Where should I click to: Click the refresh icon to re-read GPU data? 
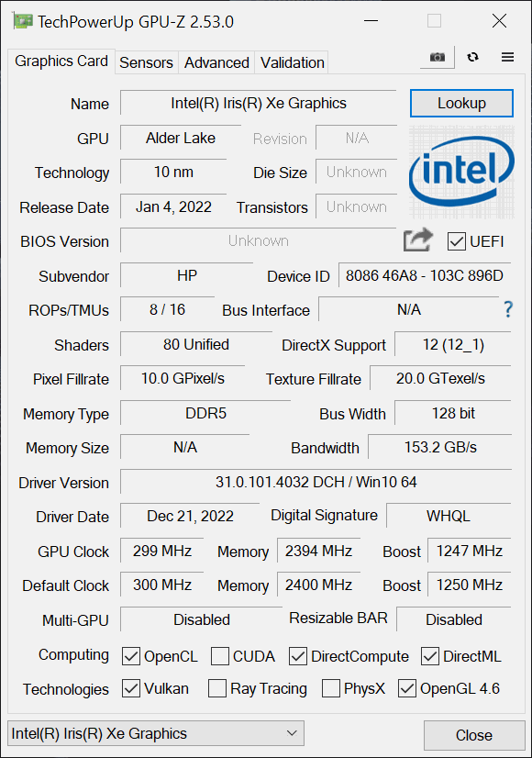[472, 57]
